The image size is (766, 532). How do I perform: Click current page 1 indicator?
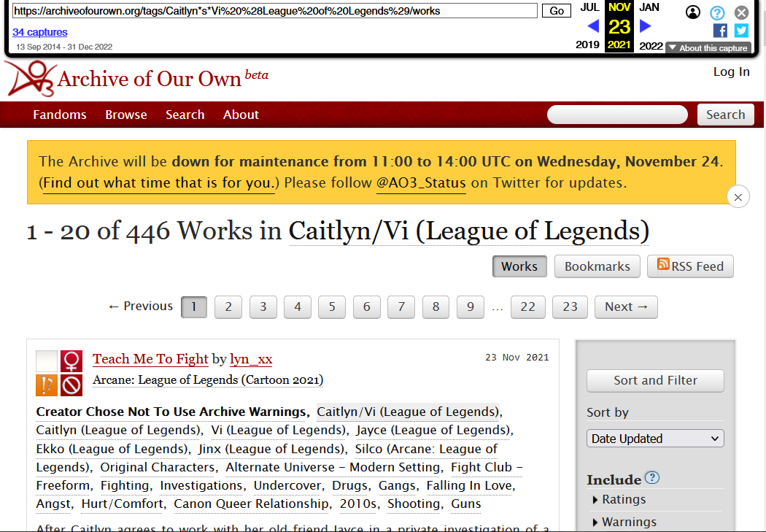194,307
